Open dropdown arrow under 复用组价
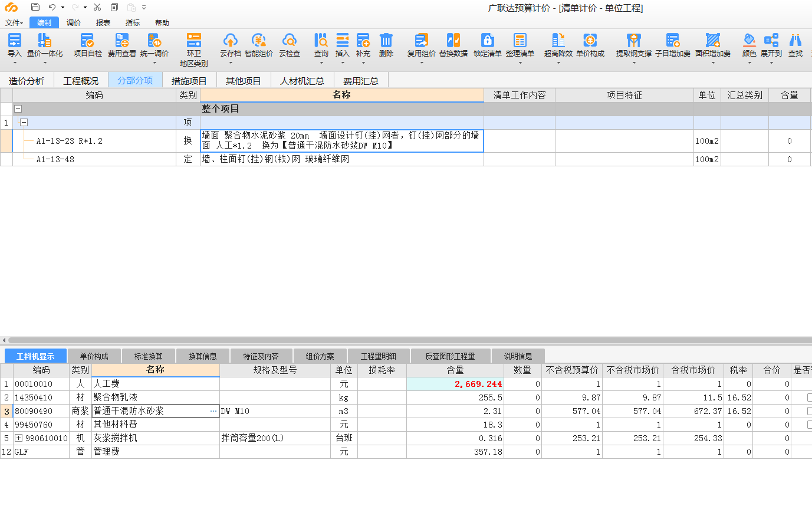Image resolution: width=812 pixels, height=506 pixels. [x=422, y=63]
